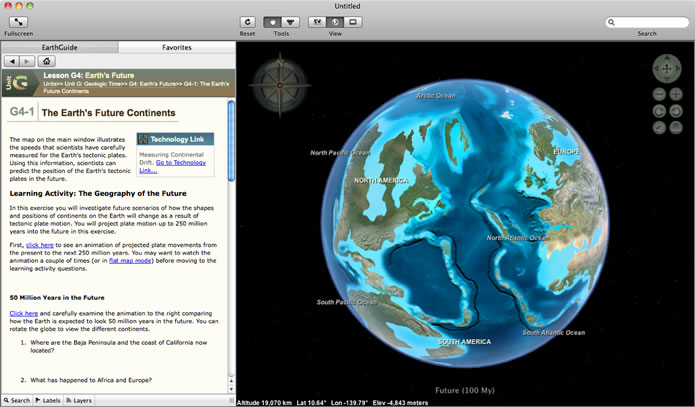The height and width of the screenshot is (407, 695).
Task: Click the Future (100 My) time label
Action: [x=465, y=390]
